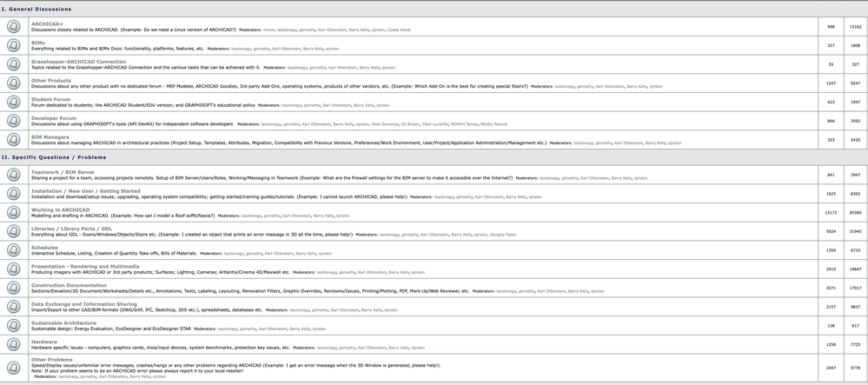
Task: Click the 15172 topics count cell
Action: tap(831, 212)
